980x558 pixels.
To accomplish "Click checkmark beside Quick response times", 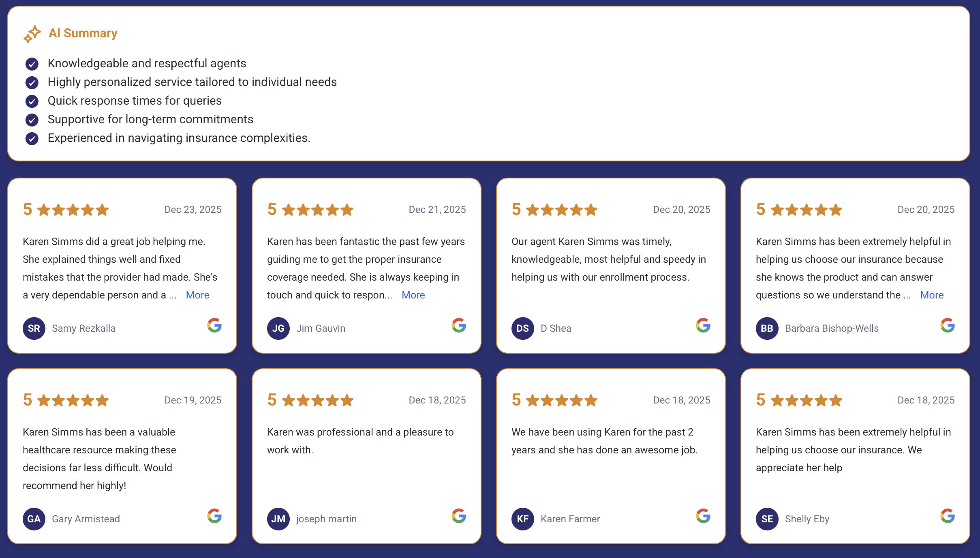I will (x=32, y=101).
